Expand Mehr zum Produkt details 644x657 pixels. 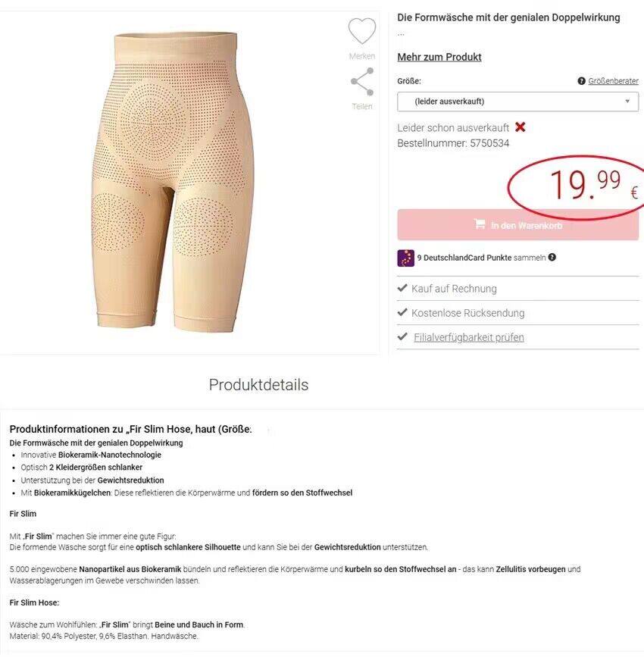coord(439,57)
